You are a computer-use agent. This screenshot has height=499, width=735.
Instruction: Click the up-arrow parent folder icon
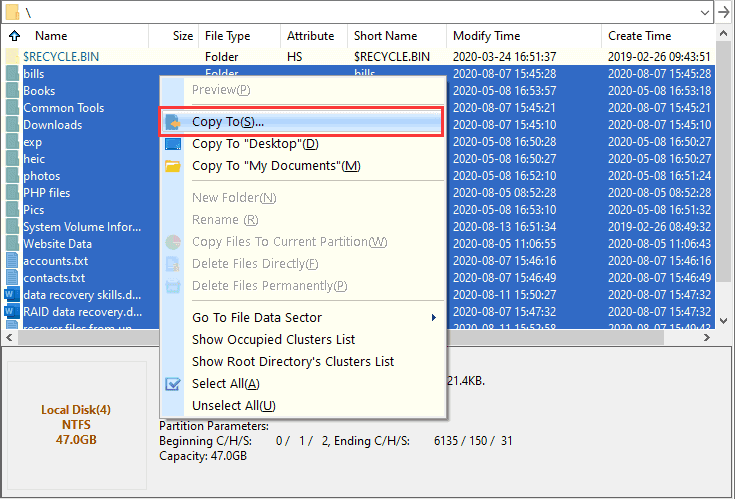(13, 36)
